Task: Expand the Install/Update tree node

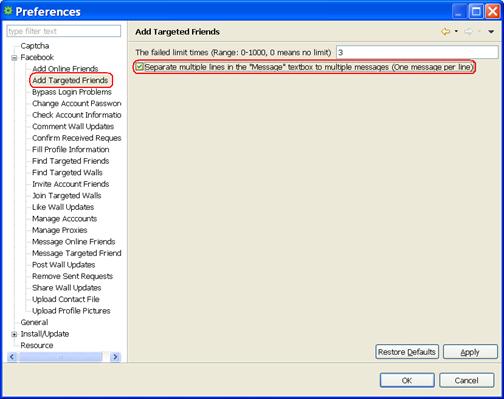Action: 14,334
